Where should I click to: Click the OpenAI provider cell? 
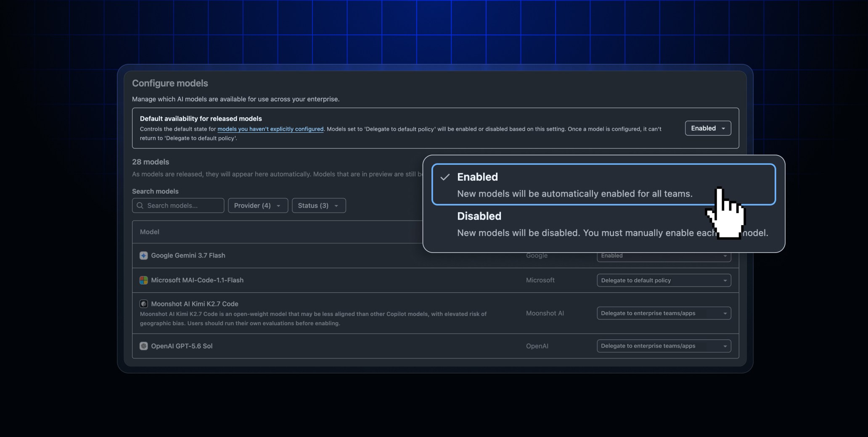537,346
